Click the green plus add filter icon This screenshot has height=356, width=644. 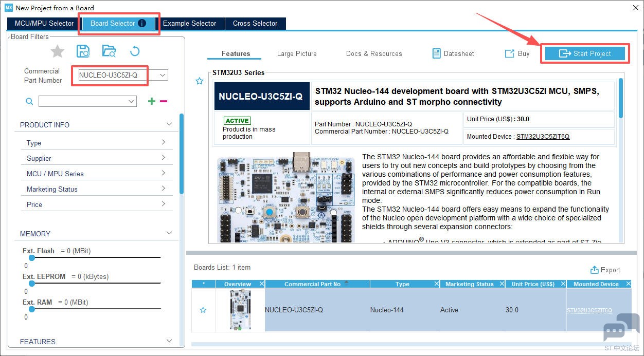tap(151, 101)
